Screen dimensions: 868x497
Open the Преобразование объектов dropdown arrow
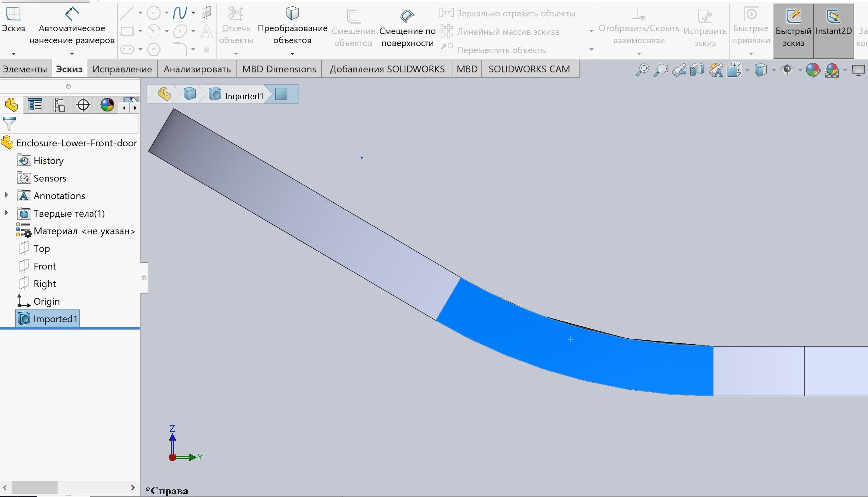292,54
